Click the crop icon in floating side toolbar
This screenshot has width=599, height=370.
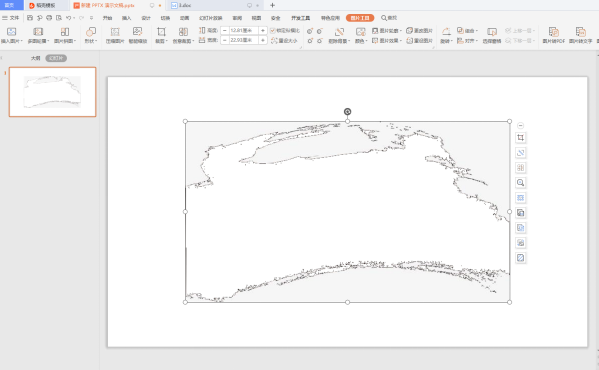point(520,137)
